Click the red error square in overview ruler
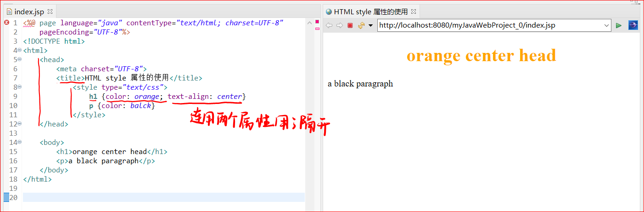644x212 pixels. pos(317,22)
